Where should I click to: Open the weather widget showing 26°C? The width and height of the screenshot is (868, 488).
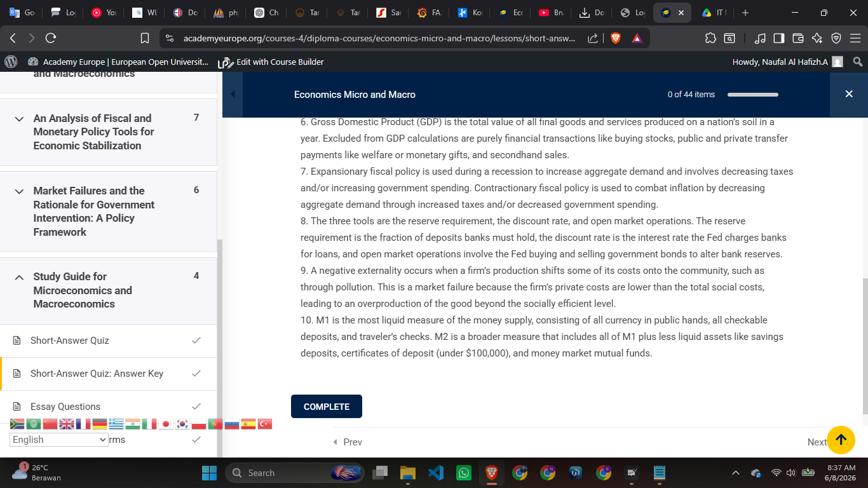(x=37, y=473)
